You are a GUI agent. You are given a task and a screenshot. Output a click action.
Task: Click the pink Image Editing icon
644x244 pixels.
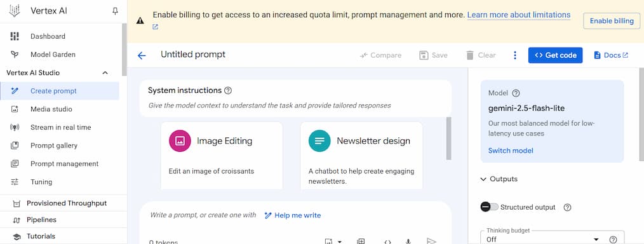click(180, 141)
